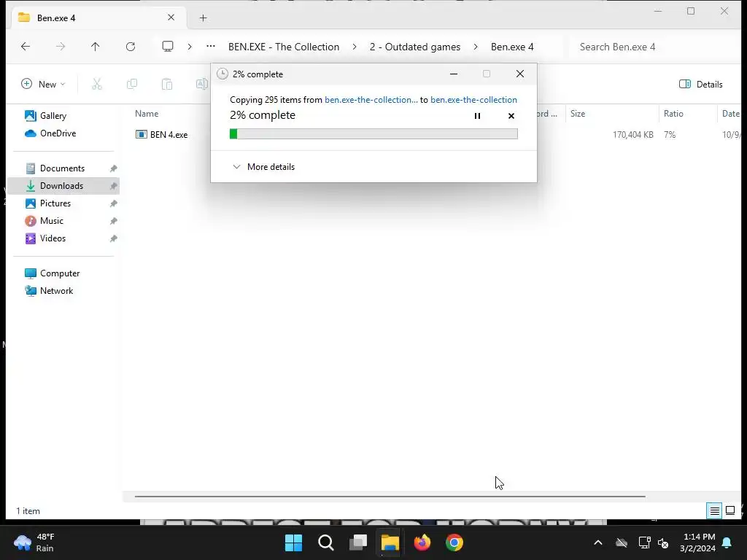Click chevron after BEN.EXE - The Collection breadcrumb
Image resolution: width=747 pixels, height=560 pixels.
(x=355, y=47)
